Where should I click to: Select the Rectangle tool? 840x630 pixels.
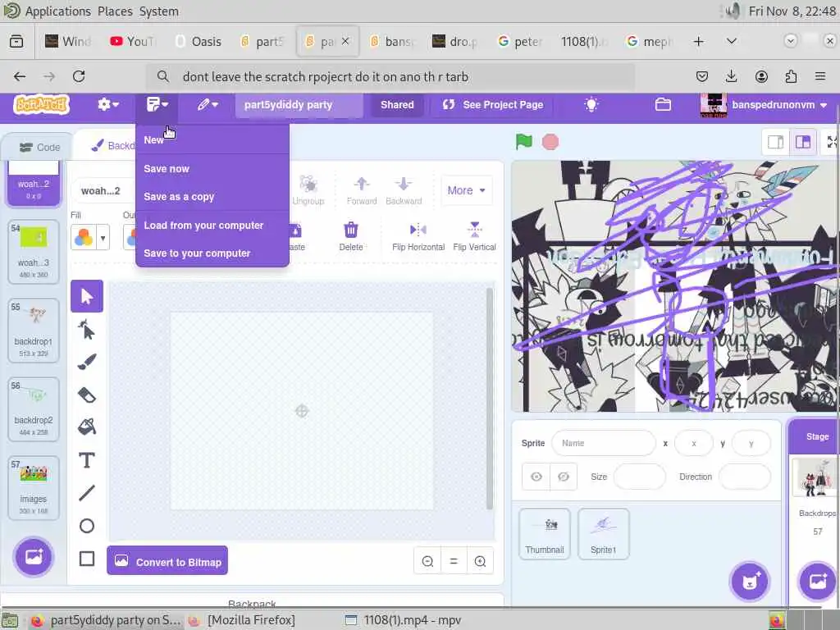pyautogui.click(x=87, y=559)
